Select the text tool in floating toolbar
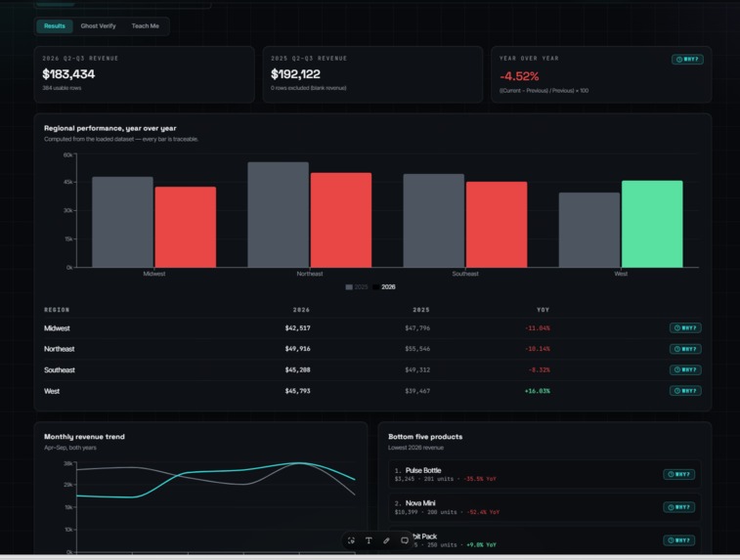 click(369, 540)
